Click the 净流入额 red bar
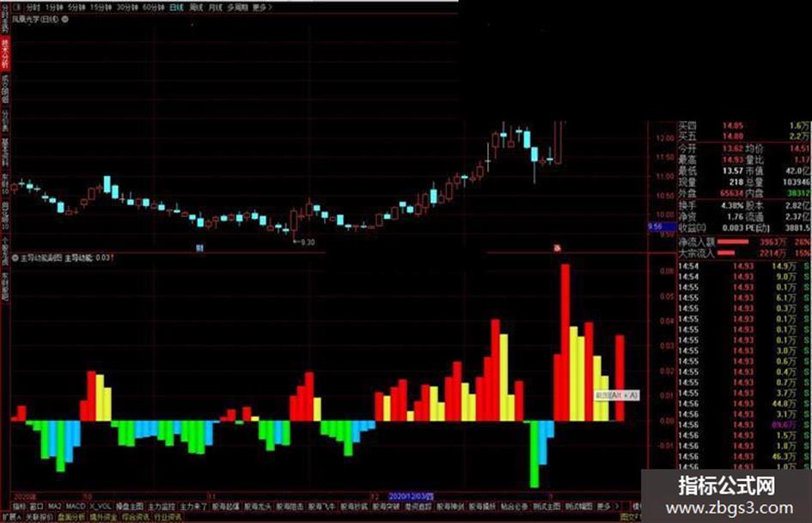Screen dimensions: 812x523 coord(733,242)
